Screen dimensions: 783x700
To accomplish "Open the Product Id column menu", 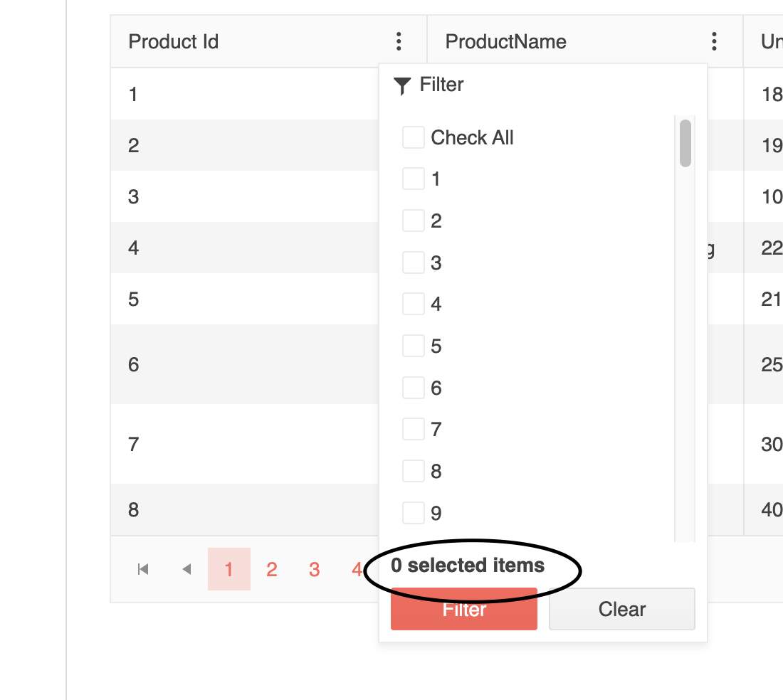I will (399, 41).
